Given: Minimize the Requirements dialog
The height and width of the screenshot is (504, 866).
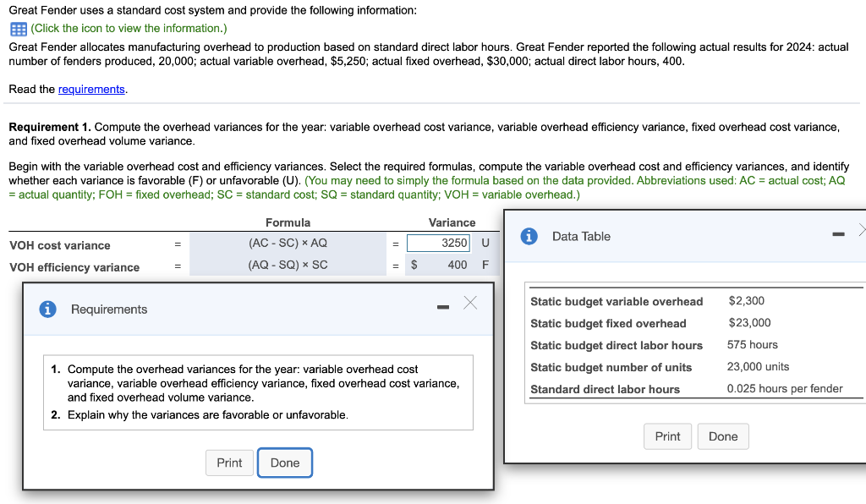Looking at the screenshot, I should point(443,307).
